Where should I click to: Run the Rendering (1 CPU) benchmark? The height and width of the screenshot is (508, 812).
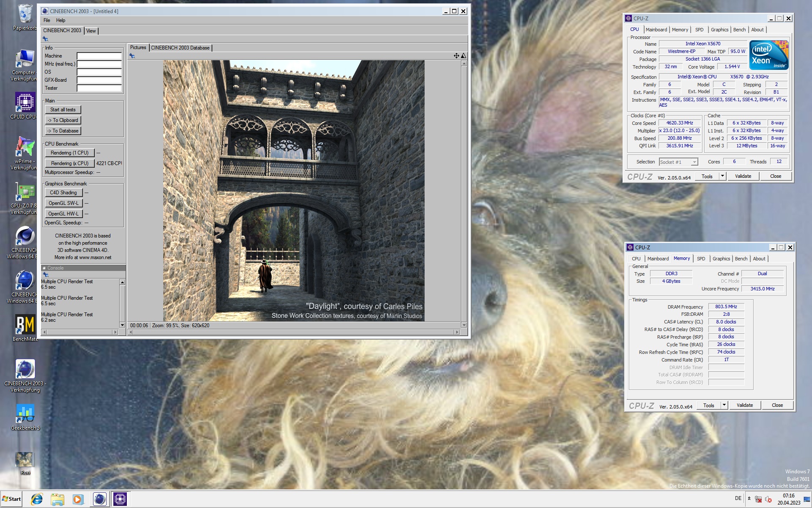[x=70, y=153]
